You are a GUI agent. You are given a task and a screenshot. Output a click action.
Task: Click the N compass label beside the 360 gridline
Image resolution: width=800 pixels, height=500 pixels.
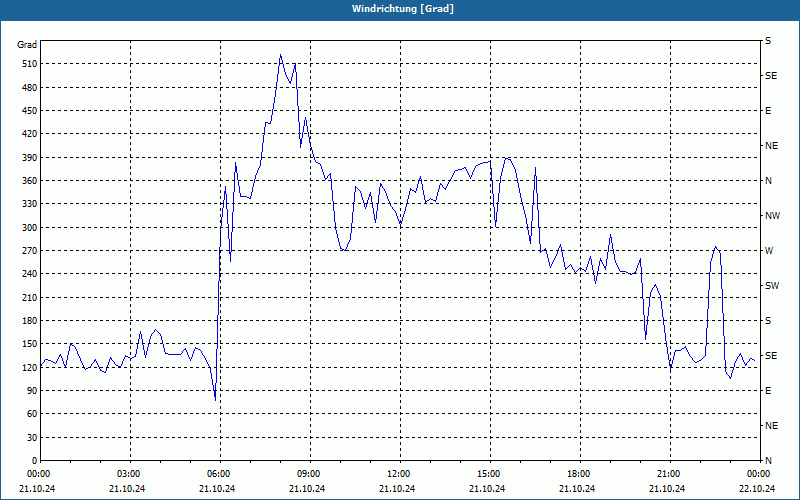[x=768, y=181]
